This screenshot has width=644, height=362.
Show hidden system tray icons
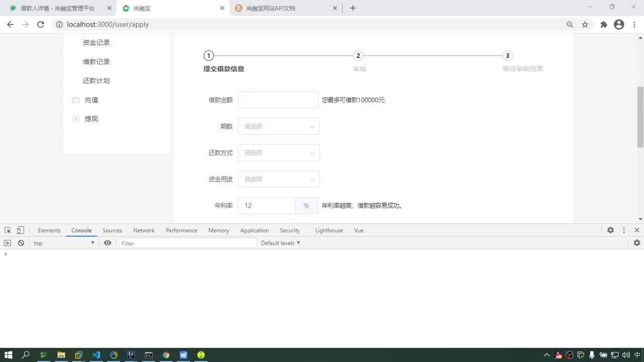point(547,355)
